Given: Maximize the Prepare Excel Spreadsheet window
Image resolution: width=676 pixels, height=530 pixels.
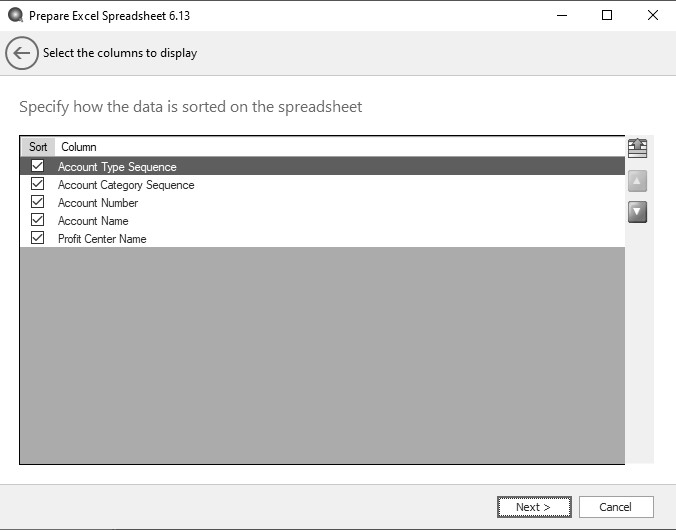Looking at the screenshot, I should click(607, 16).
